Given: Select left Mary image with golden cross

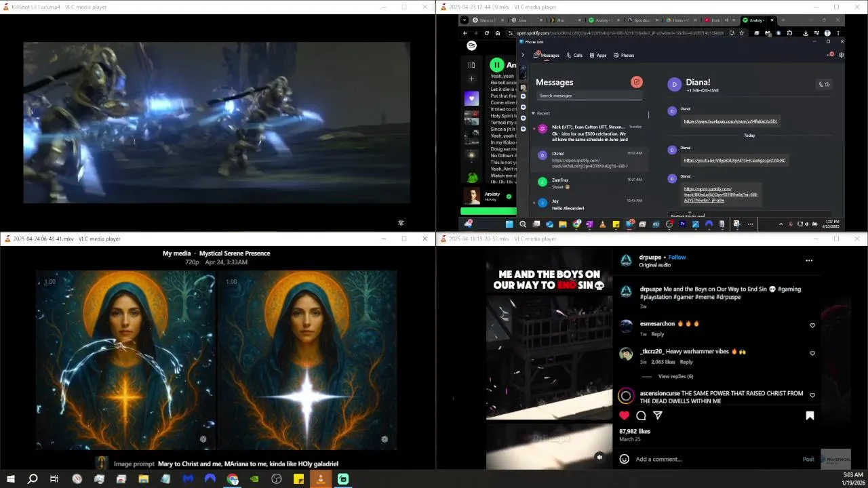Looking at the screenshot, I should (125, 360).
